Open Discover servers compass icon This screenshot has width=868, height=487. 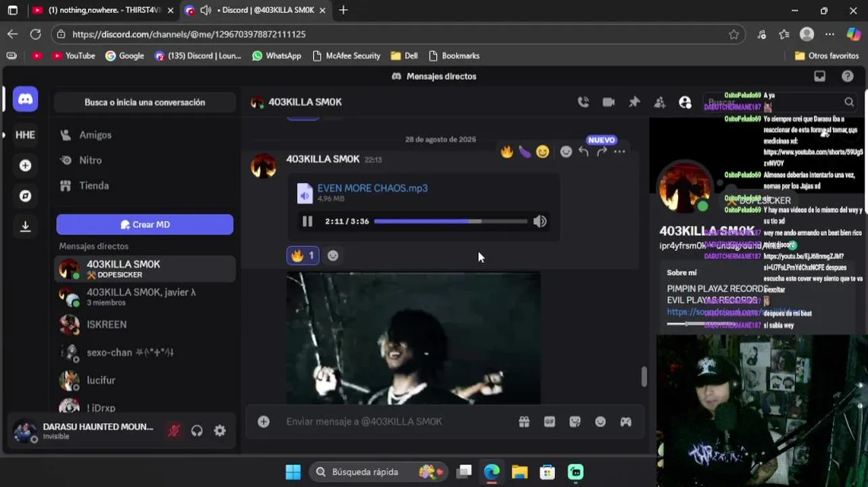25,196
